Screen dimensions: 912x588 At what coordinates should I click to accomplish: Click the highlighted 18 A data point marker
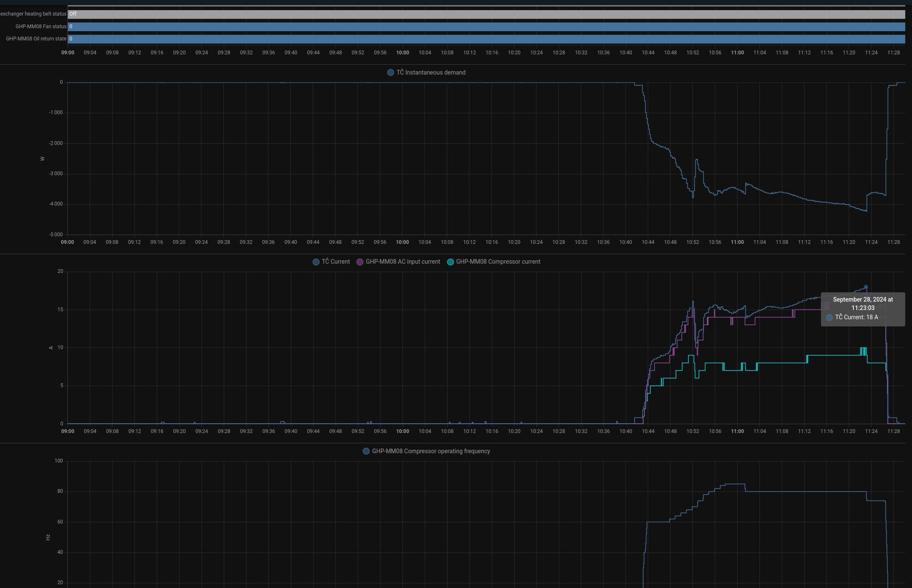[866, 287]
